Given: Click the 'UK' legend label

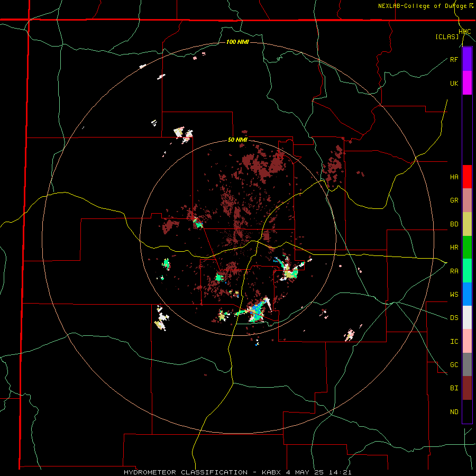Looking at the screenshot, I should [454, 83].
